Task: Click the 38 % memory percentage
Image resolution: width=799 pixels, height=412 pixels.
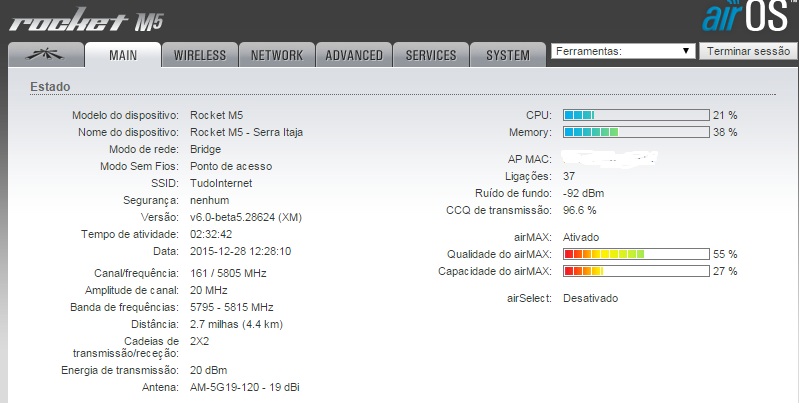Action: tap(725, 132)
